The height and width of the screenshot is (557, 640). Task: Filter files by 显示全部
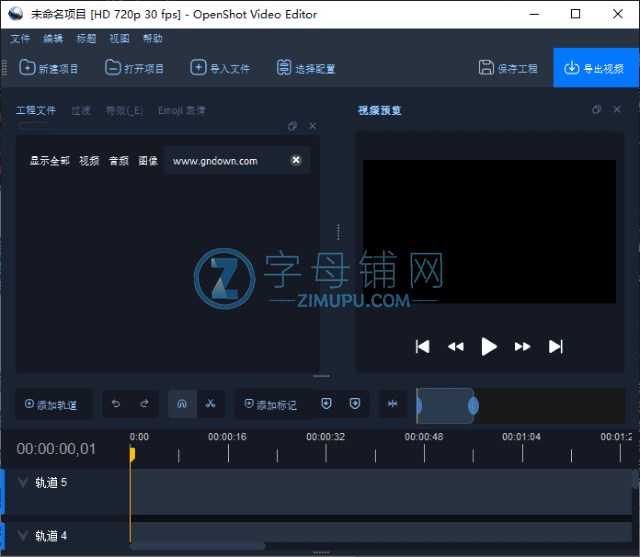(49, 161)
